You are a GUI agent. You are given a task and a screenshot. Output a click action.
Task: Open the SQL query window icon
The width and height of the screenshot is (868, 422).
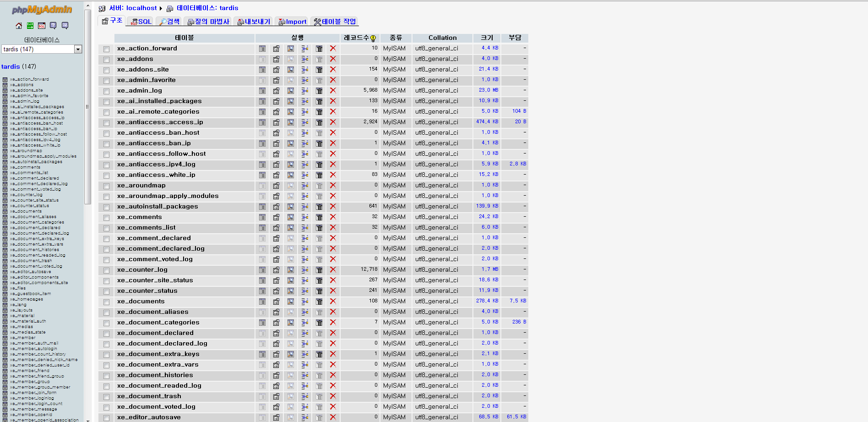point(41,26)
